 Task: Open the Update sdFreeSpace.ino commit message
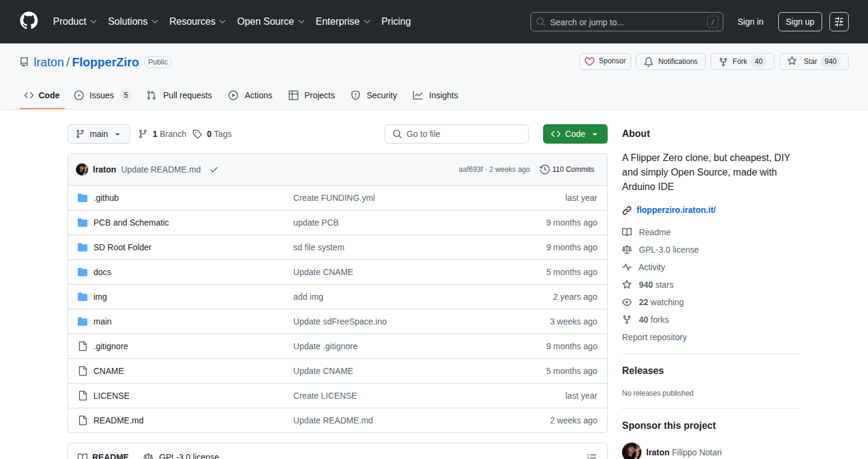(340, 321)
